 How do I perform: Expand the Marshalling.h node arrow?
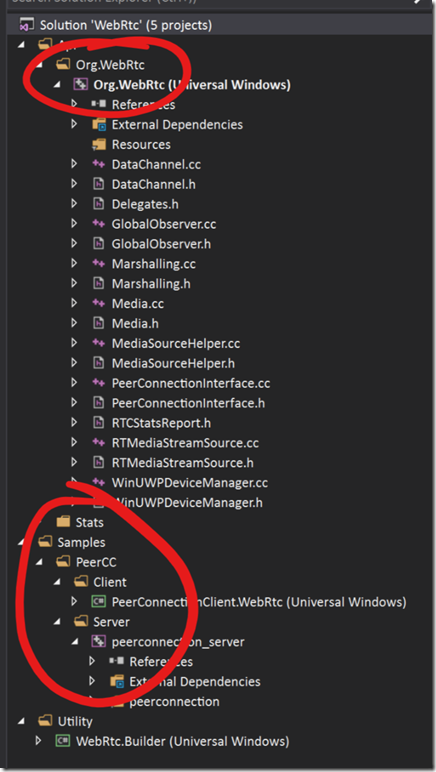pyautogui.click(x=74, y=283)
